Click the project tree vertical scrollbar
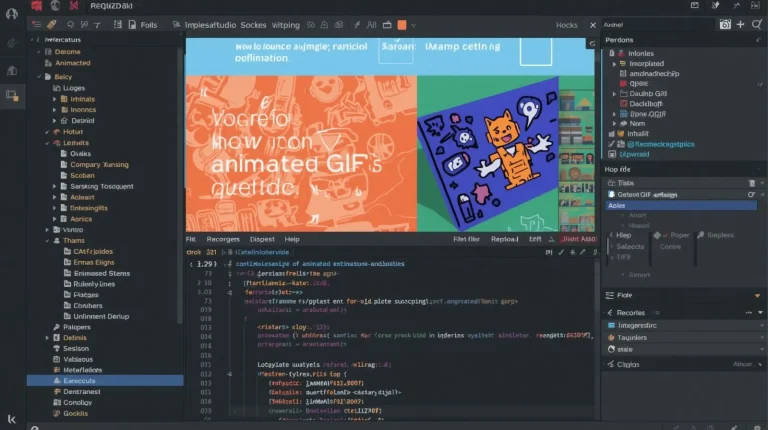This screenshot has width=768, height=430. click(x=180, y=186)
